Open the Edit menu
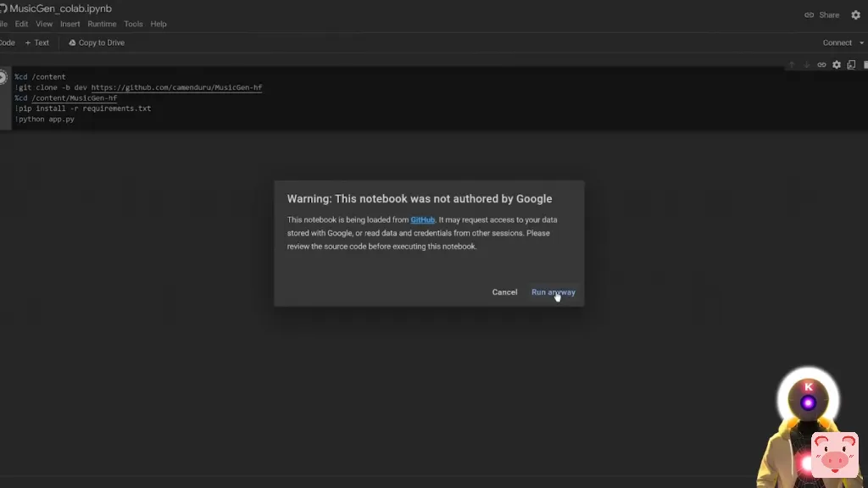 click(21, 24)
